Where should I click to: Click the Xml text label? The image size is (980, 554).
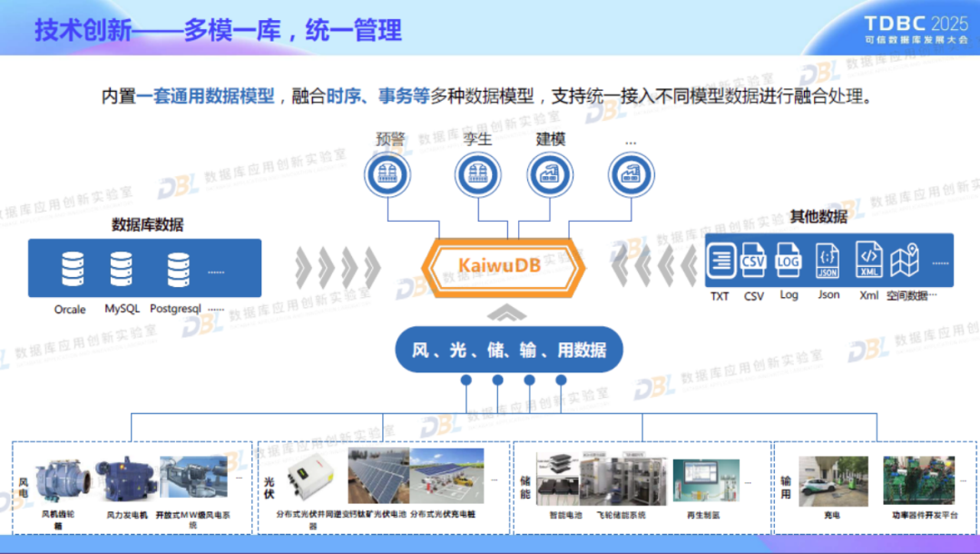868,295
